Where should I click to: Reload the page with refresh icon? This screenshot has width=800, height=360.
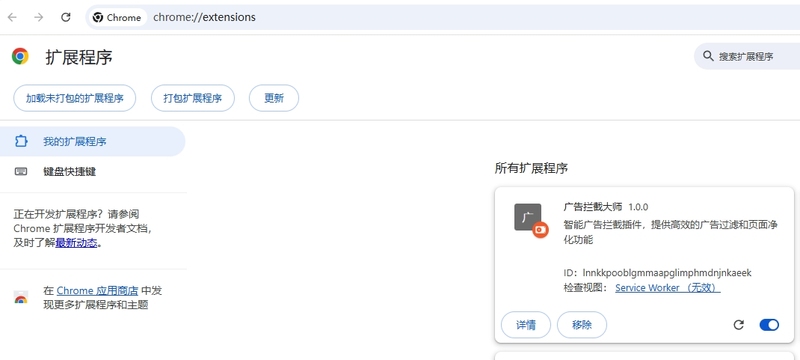tap(65, 17)
